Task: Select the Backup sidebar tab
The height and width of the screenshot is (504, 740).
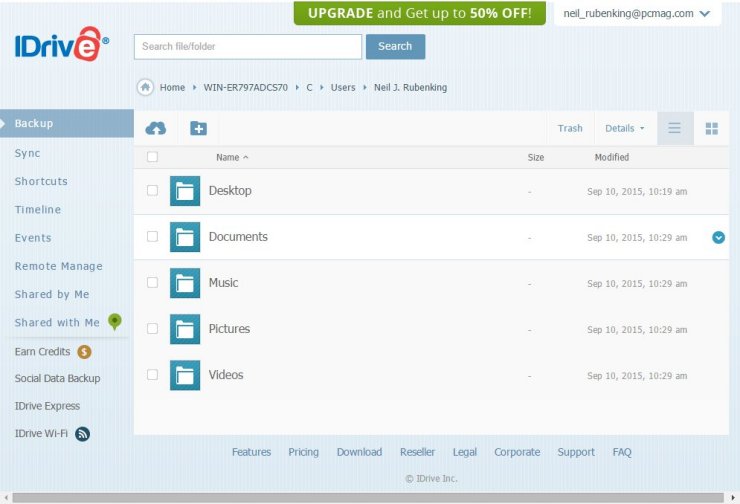Action: [67, 123]
